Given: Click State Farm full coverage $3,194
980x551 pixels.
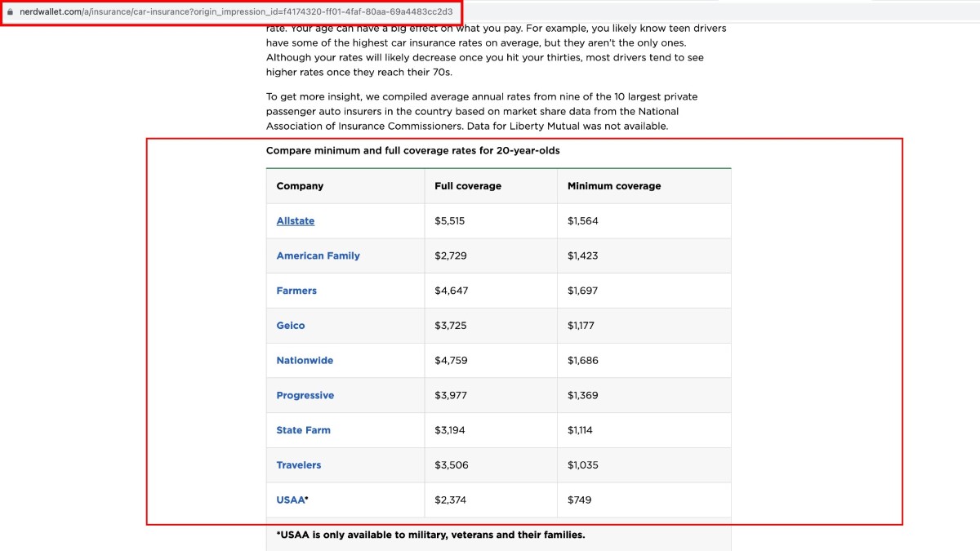Looking at the screenshot, I should click(x=450, y=430).
